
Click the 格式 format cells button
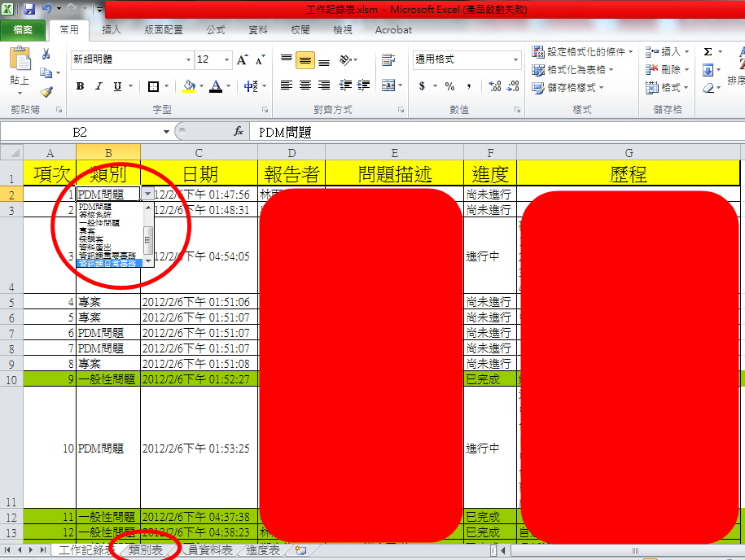click(x=667, y=88)
